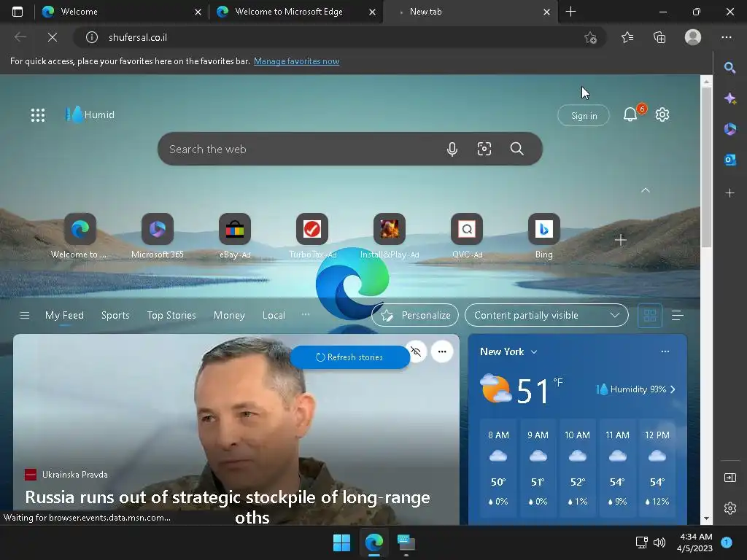Image resolution: width=747 pixels, height=560 pixels.
Task: Select the My Feed tab
Action: [x=64, y=315]
